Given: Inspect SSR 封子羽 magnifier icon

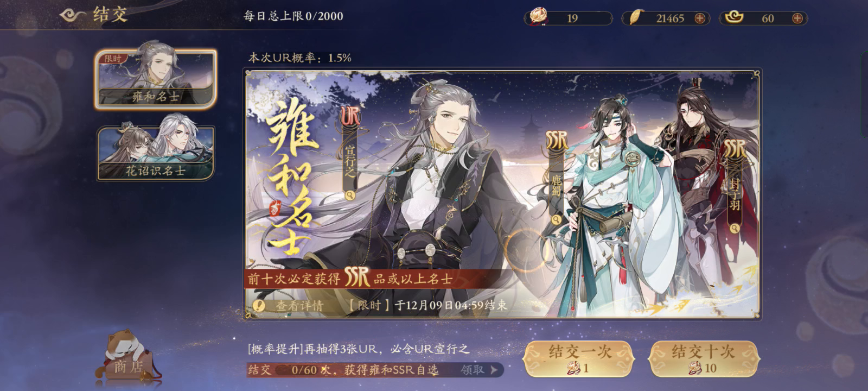Looking at the screenshot, I should [735, 229].
